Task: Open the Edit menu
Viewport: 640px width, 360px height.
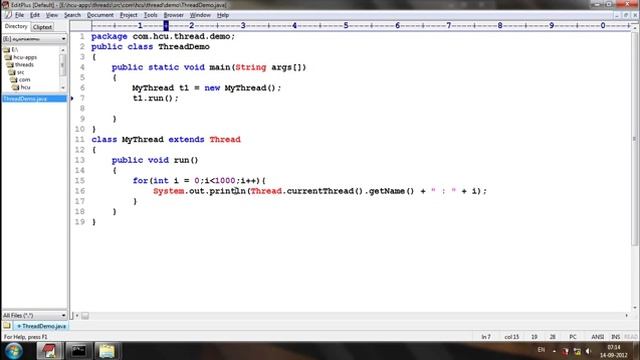Action: coord(35,15)
